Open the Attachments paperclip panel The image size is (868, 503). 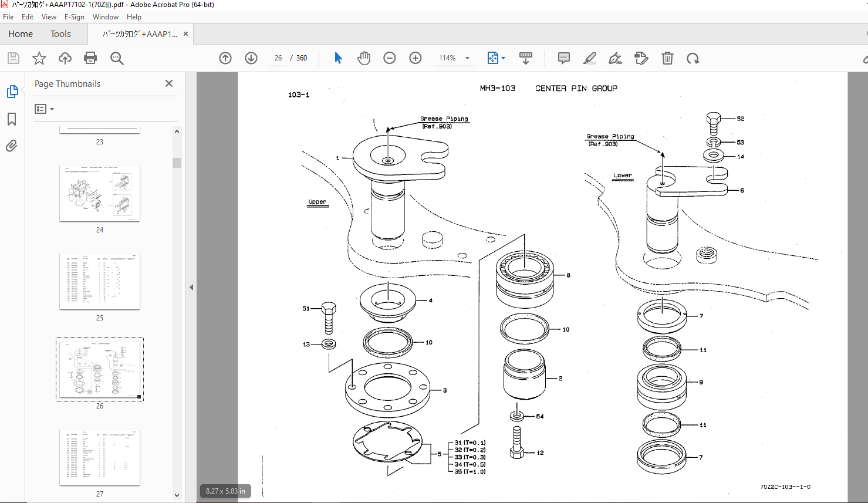point(12,146)
